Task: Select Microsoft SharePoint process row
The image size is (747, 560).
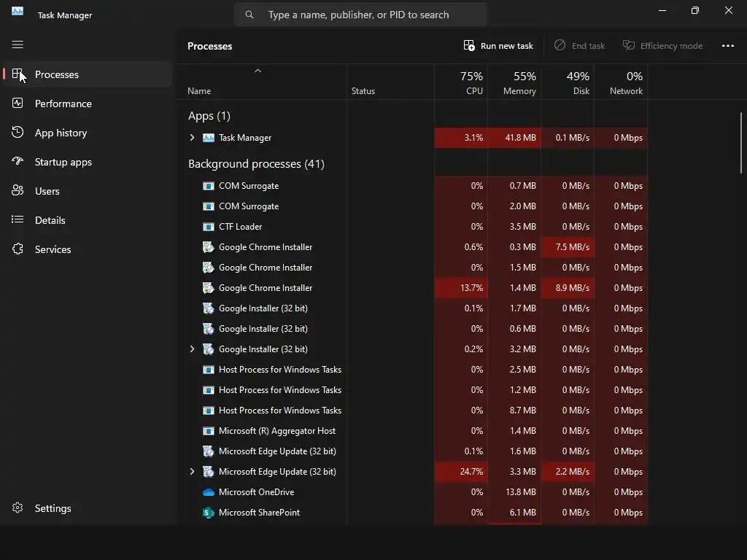Action: pyautogui.click(x=413, y=513)
